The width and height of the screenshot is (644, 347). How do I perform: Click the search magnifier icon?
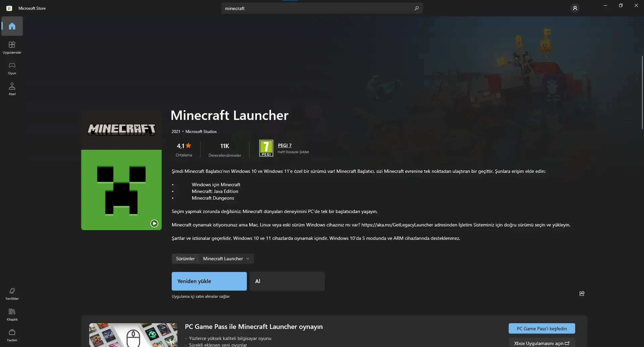(x=417, y=8)
